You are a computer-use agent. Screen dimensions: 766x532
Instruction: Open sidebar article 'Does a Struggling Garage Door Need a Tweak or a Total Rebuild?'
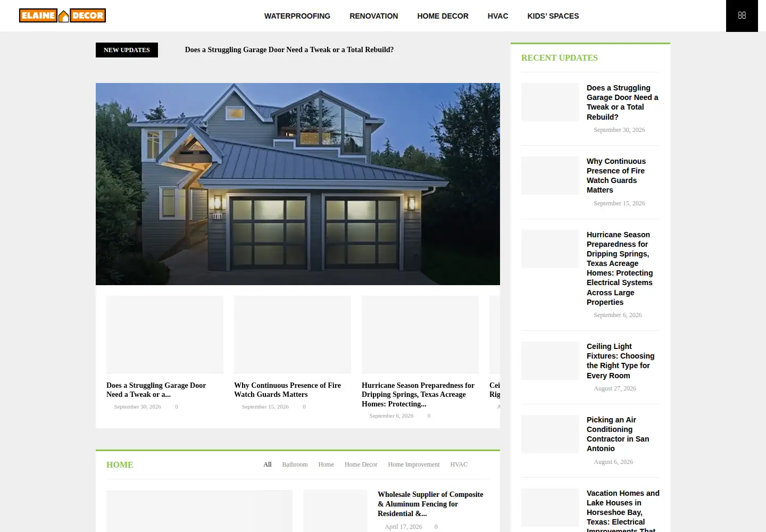point(622,102)
